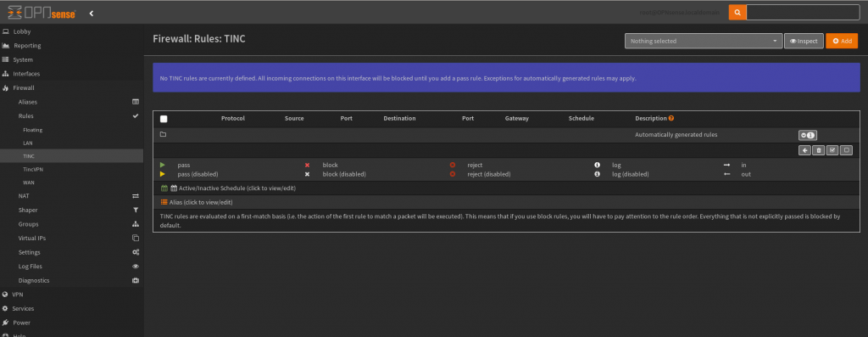Click the Settings cogs icon

coord(135,252)
